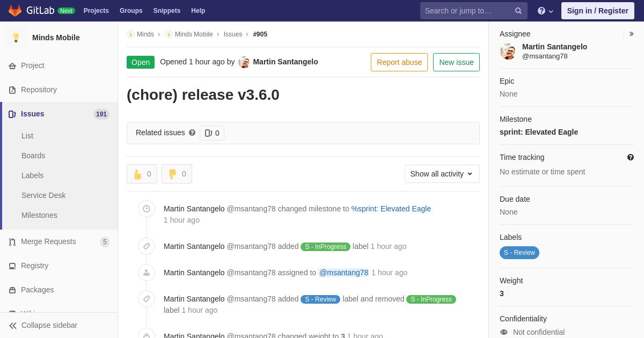
Task: Open the Related issues help icon
Action: click(x=192, y=133)
